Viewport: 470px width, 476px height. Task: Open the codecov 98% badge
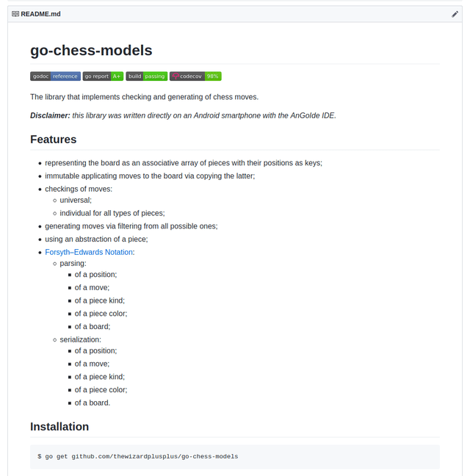(x=195, y=76)
